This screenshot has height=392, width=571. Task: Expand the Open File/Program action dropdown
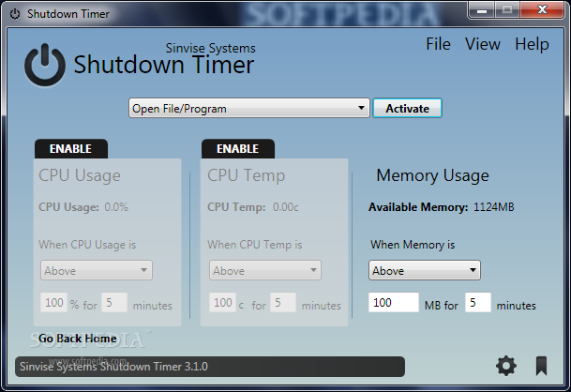coord(249,108)
